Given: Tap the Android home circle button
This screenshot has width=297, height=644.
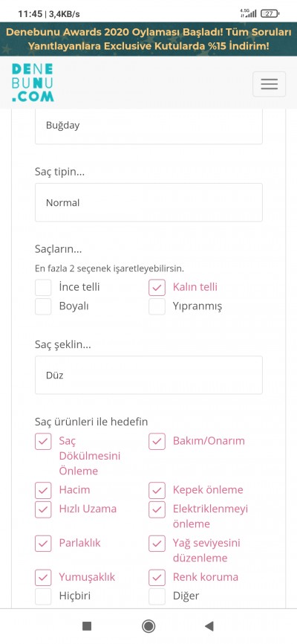Looking at the screenshot, I should point(148,626).
